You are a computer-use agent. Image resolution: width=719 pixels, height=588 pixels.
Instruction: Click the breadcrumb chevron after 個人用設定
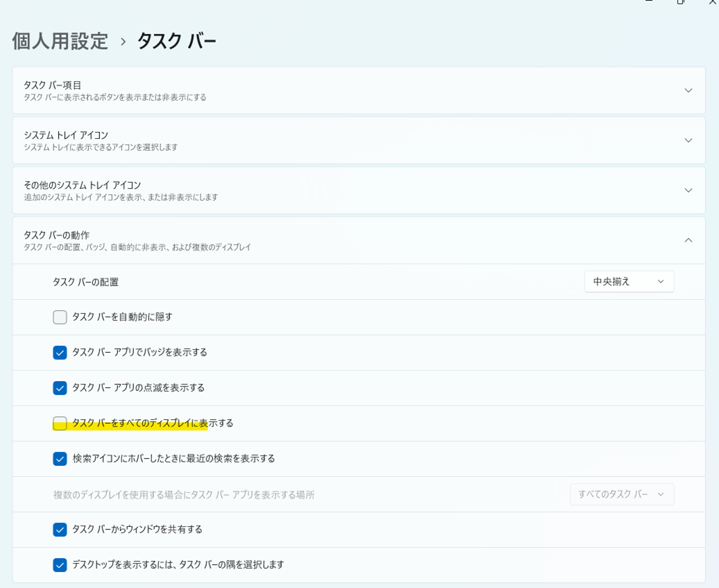point(123,42)
